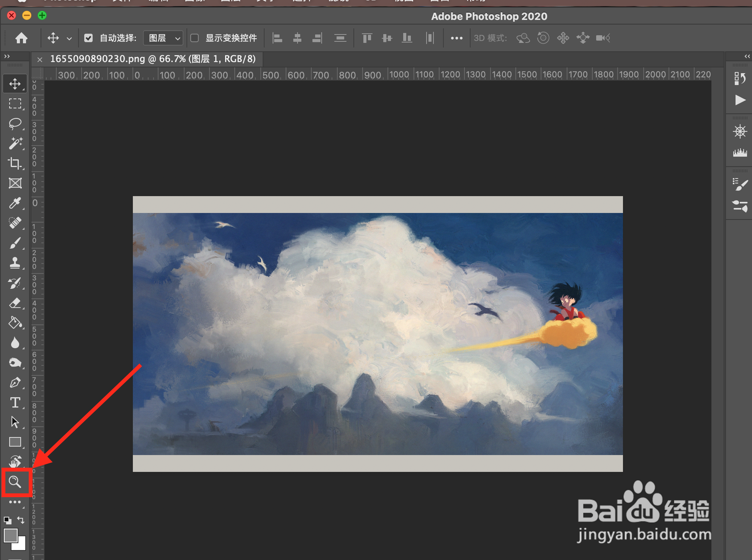Open the History panel icon
The image size is (752, 560).
pos(740,79)
